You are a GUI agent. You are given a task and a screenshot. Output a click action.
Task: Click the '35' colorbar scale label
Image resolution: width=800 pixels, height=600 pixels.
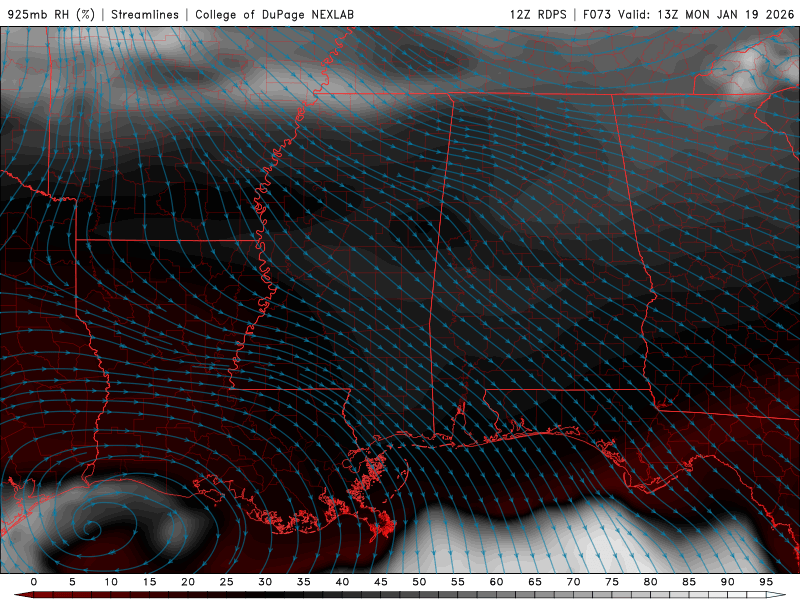pyautogui.click(x=304, y=582)
